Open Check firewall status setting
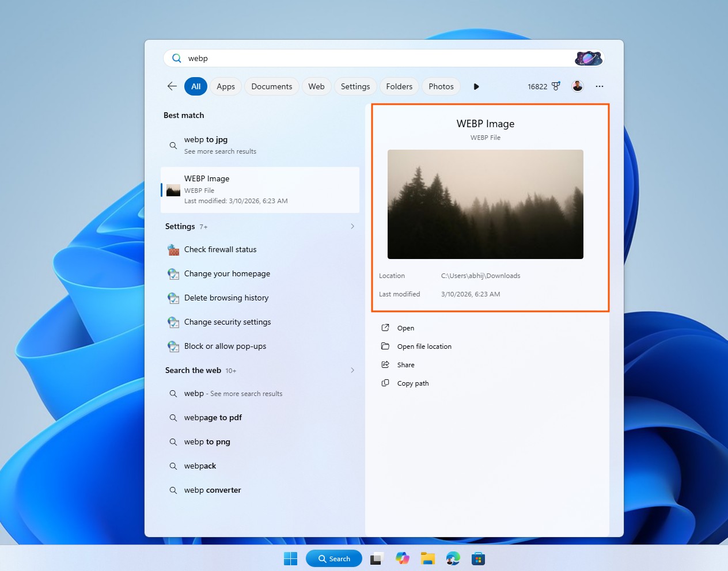 pos(220,249)
